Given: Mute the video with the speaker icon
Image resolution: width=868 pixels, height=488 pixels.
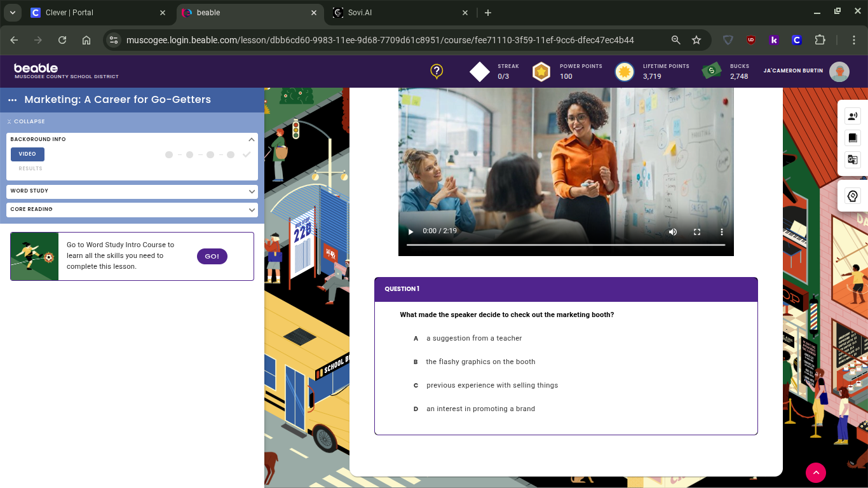Looking at the screenshot, I should (673, 232).
